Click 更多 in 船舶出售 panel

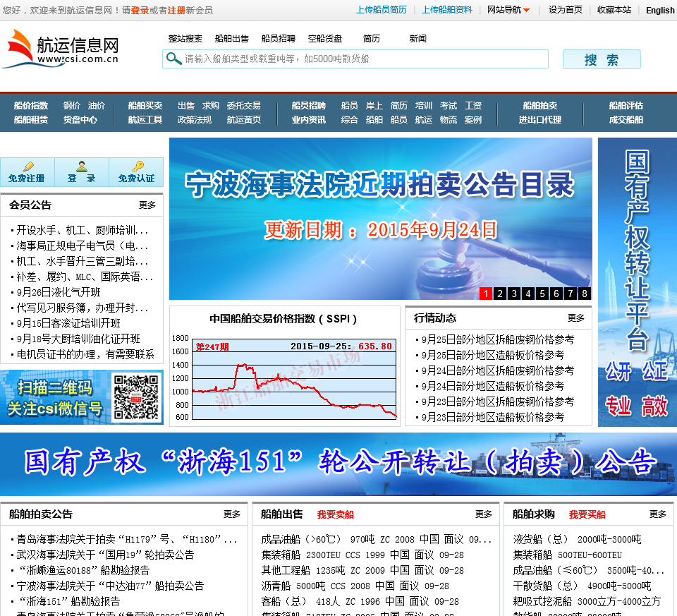[484, 514]
